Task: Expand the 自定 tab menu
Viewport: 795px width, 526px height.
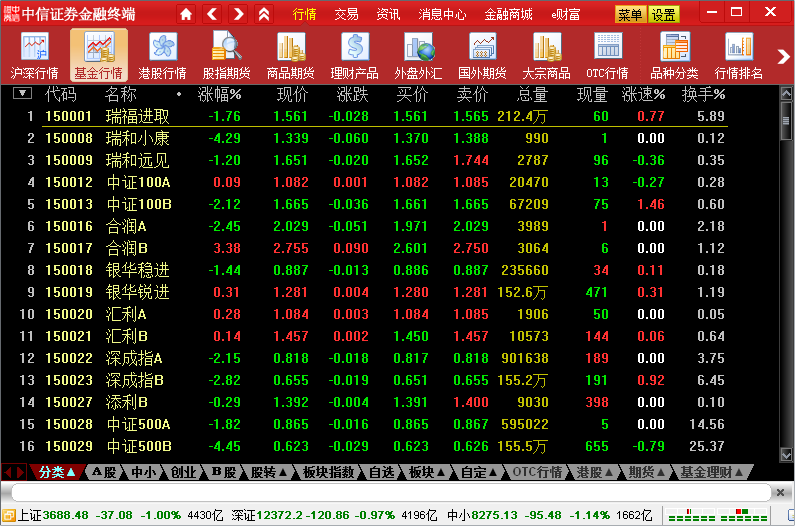Action: click(x=493, y=473)
